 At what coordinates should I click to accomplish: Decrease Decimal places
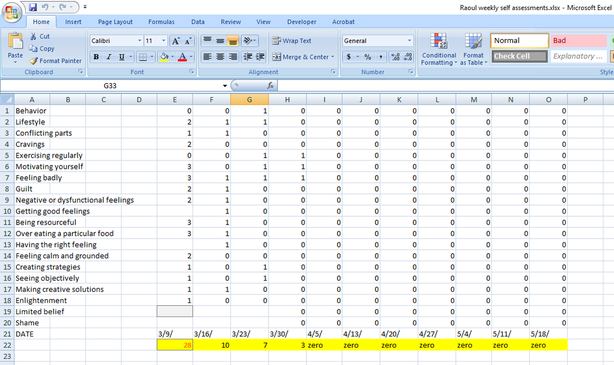pos(408,57)
